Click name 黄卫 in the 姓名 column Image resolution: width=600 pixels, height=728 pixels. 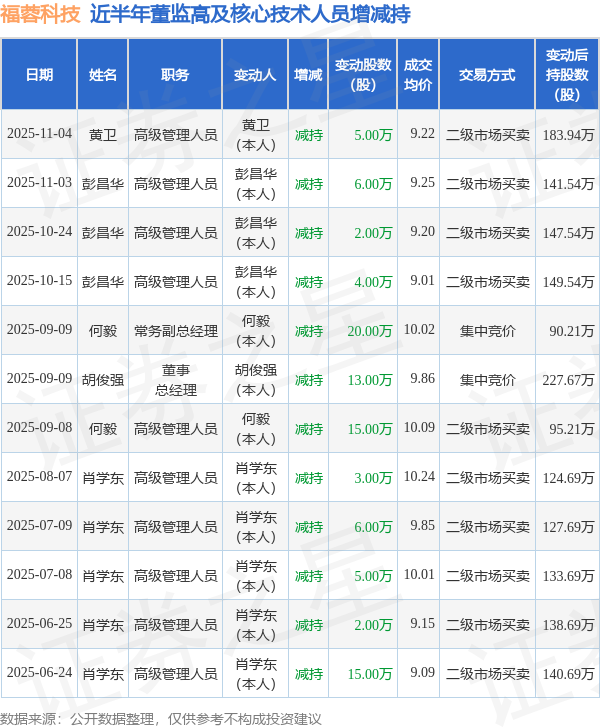(103, 135)
